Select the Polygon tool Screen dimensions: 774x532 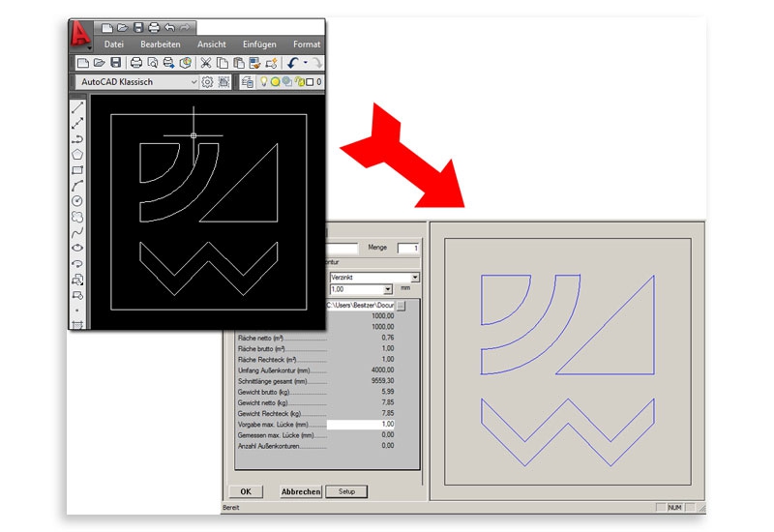pyautogui.click(x=77, y=155)
